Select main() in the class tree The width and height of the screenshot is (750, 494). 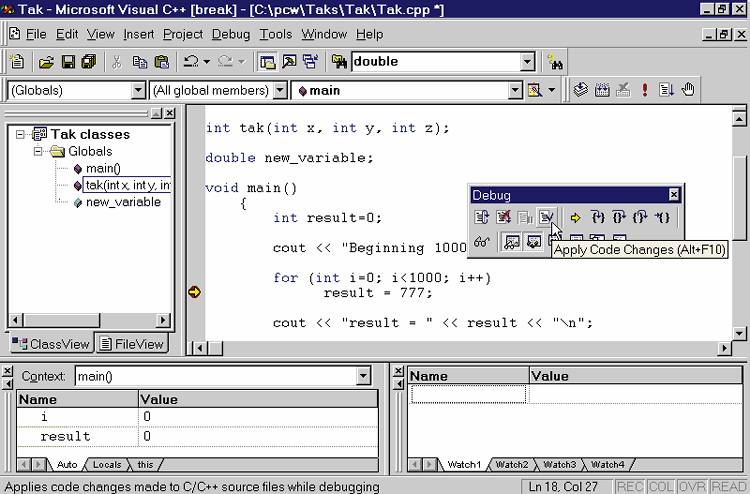point(103,168)
